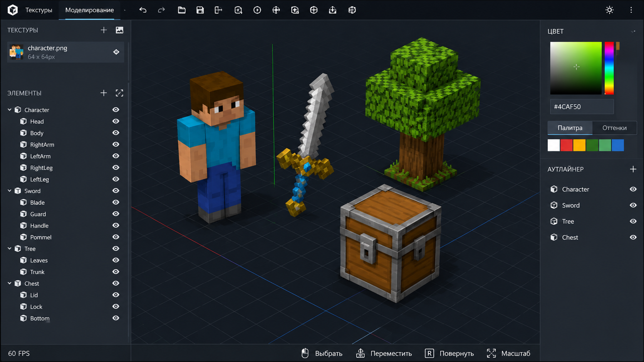Add an outliner item with the plus icon
644x362 pixels.
pyautogui.click(x=633, y=169)
